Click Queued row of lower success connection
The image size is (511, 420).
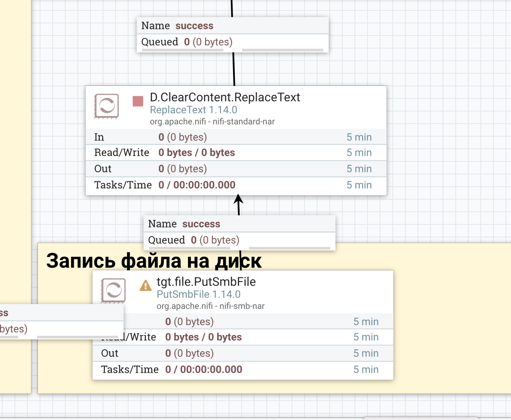(239, 240)
